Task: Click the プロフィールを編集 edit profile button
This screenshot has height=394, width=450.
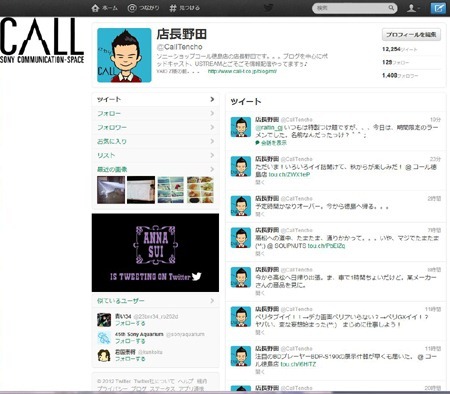Action: (411, 34)
